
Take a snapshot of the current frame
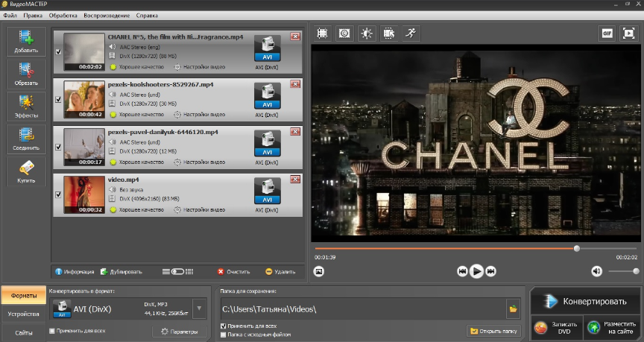pyautogui.click(x=319, y=271)
